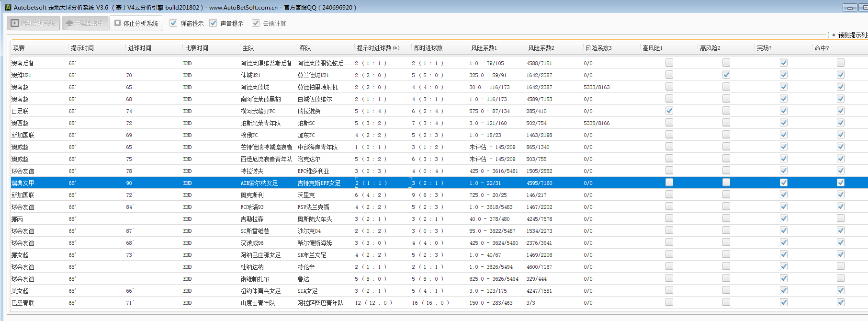This screenshot has height=321, width=868.
Task: Click the 主队 column header
Action: click(248, 48)
